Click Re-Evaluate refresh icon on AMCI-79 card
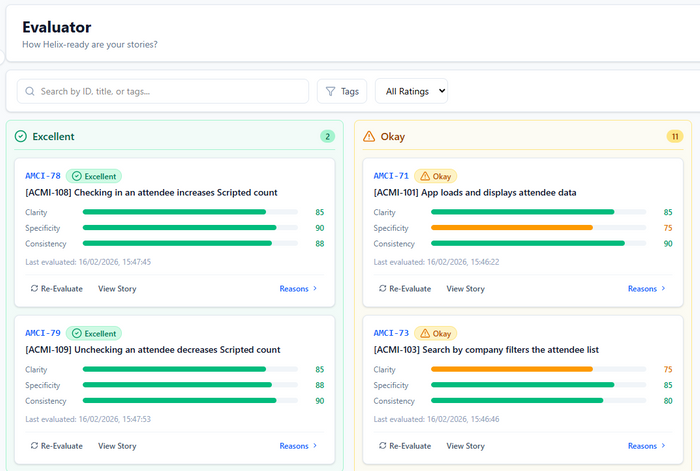This screenshot has width=700, height=471. tap(35, 446)
